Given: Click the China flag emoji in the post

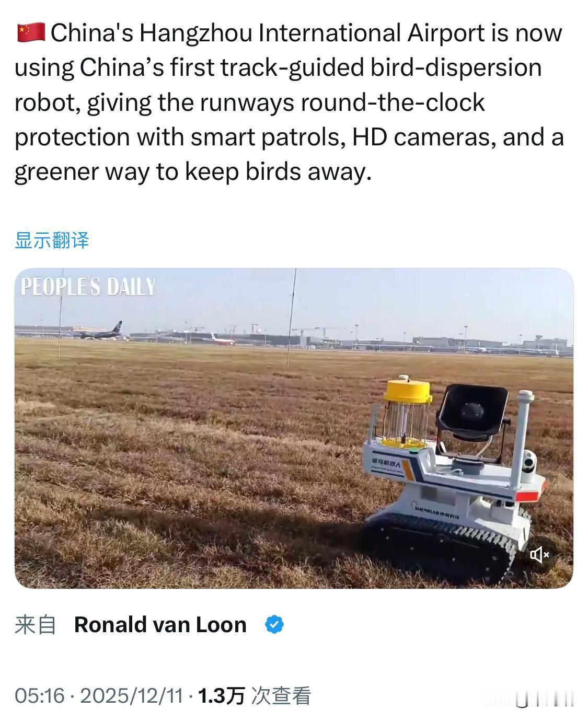Looking at the screenshot, I should click(30, 33).
